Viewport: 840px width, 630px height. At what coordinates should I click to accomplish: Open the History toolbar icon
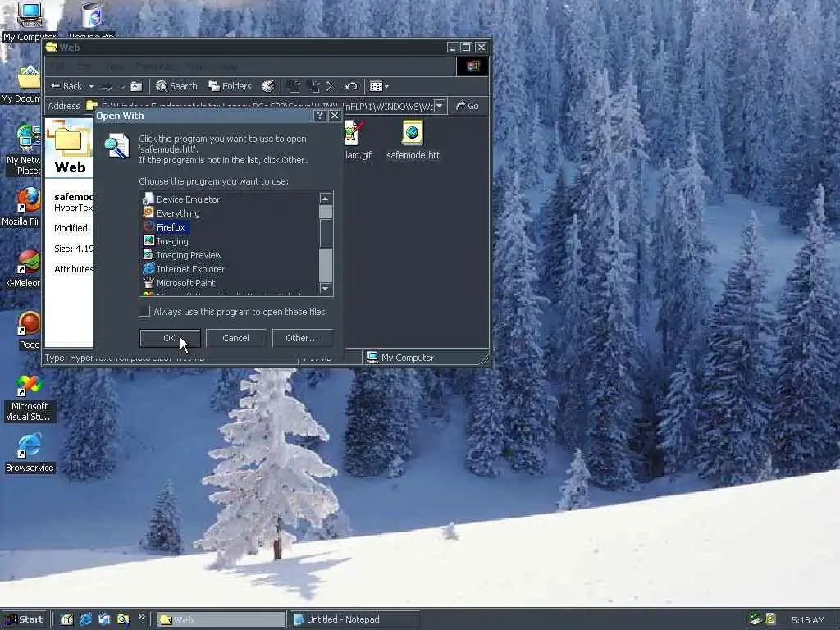click(x=268, y=86)
